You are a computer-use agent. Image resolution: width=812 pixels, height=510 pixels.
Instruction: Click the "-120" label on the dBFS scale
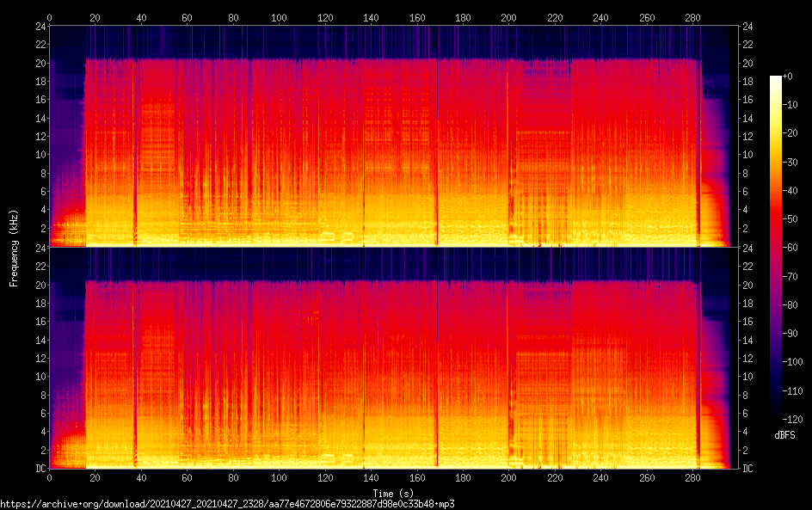(x=793, y=420)
